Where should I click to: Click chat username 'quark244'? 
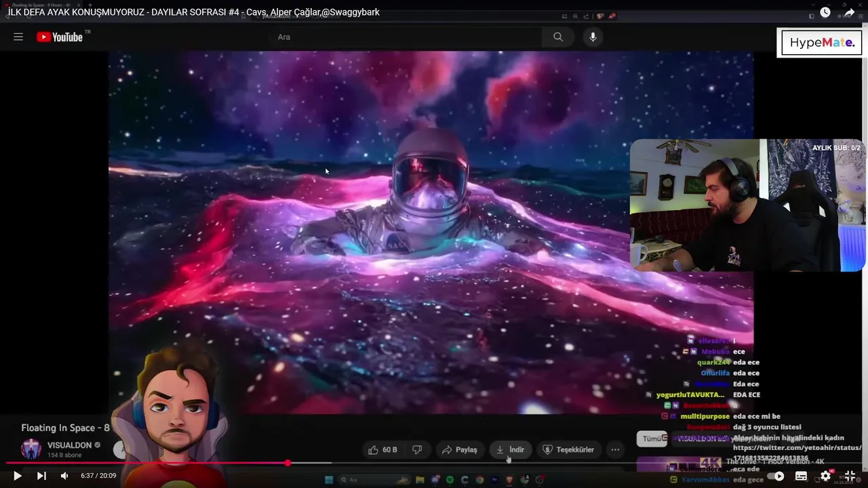pos(713,363)
